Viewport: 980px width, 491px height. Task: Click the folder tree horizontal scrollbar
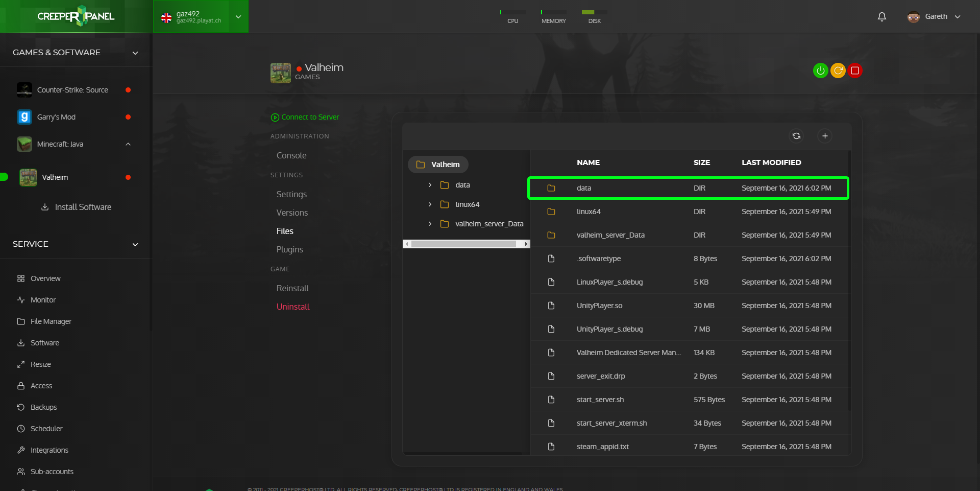pyautogui.click(x=464, y=244)
